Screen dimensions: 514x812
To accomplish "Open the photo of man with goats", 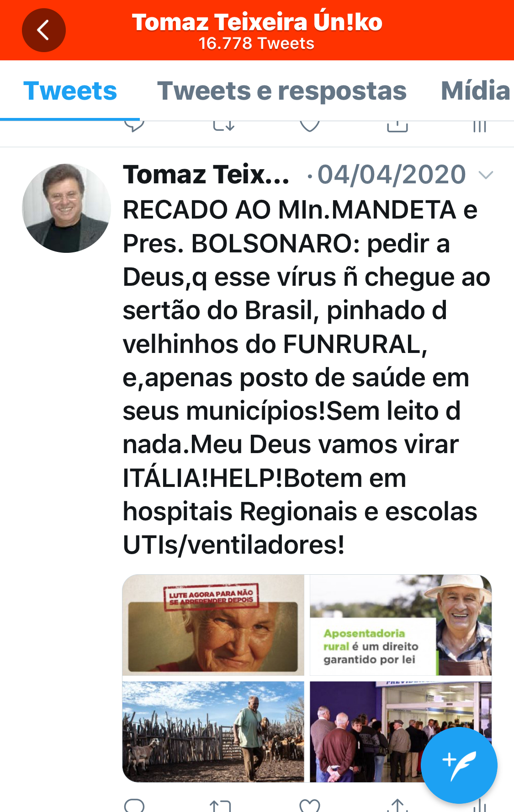I will click(213, 732).
